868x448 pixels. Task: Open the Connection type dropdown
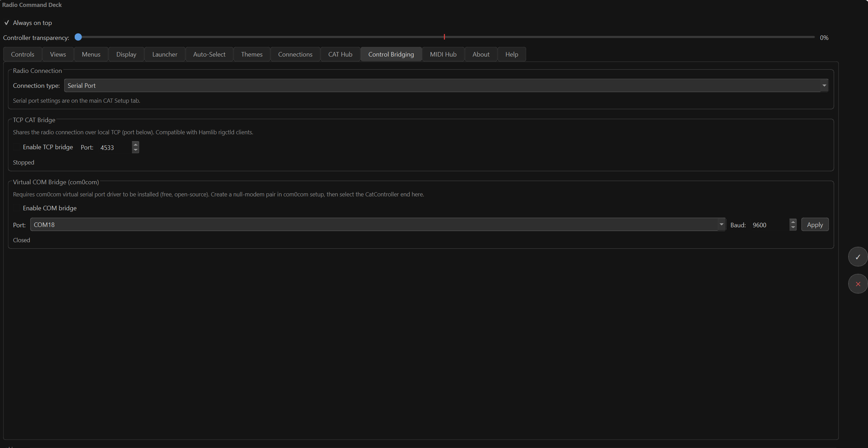(x=446, y=85)
